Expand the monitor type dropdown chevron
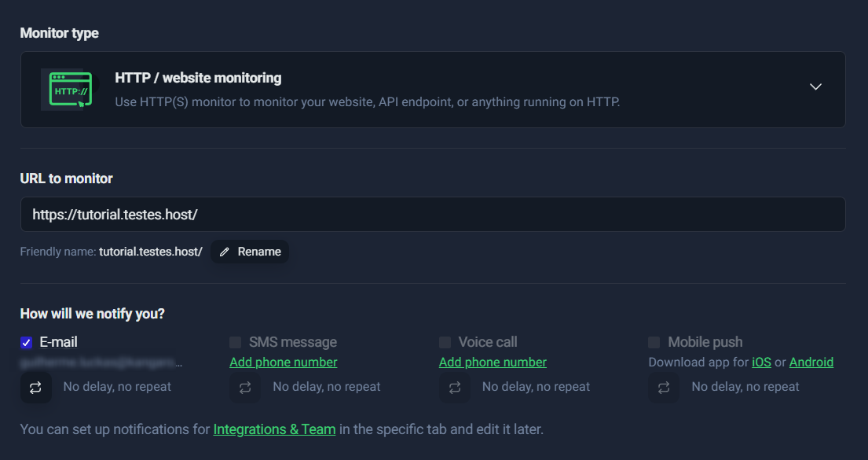The image size is (868, 460). click(815, 86)
